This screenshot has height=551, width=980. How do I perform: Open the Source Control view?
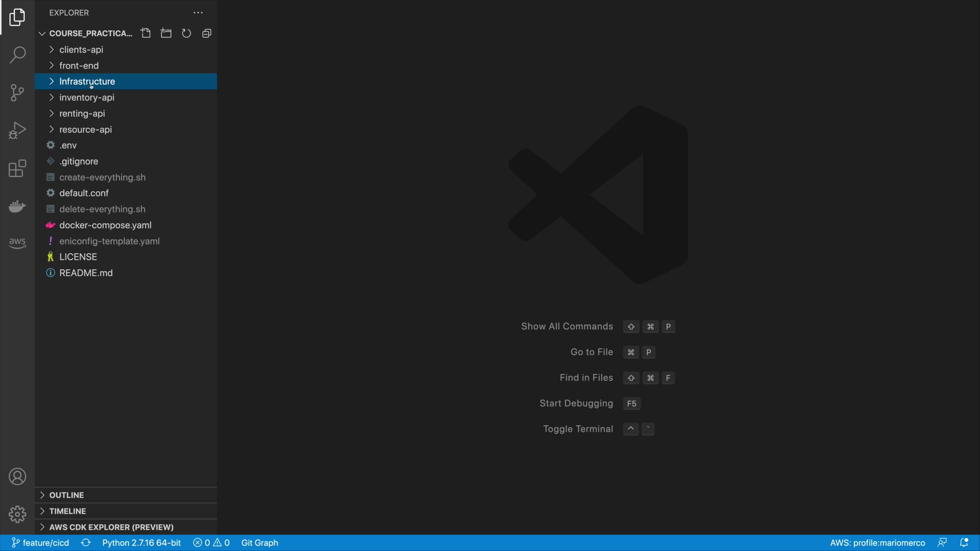coord(17,93)
